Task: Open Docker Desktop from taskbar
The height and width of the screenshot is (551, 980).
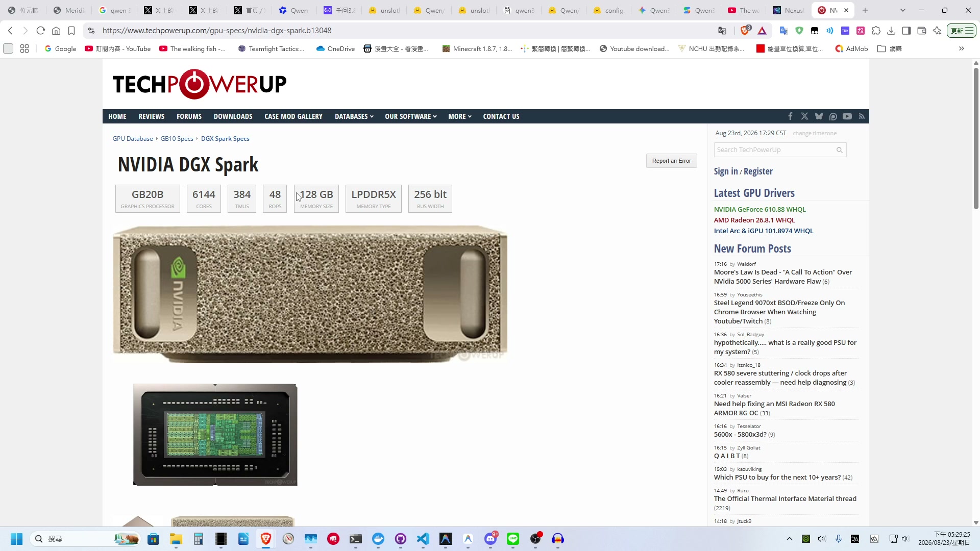Action: (x=378, y=539)
